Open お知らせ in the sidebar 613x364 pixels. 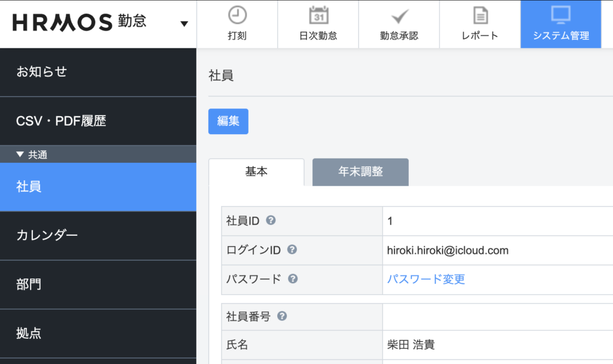point(42,72)
